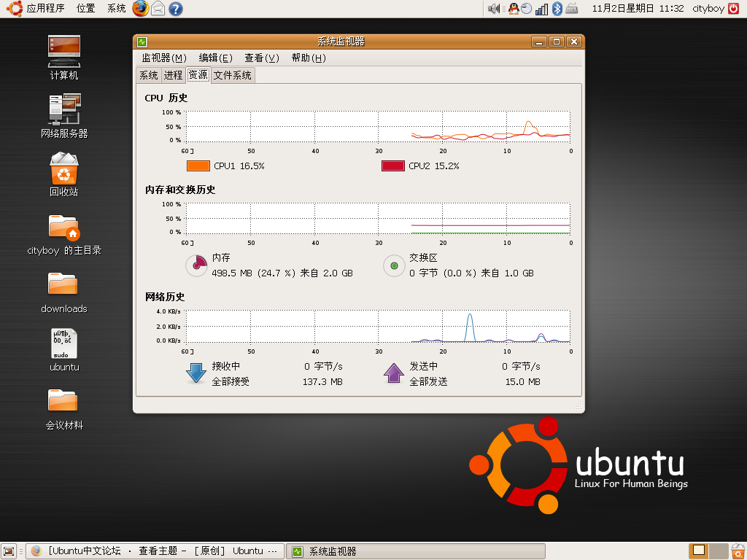Click the memory 498.5 MB usage text
This screenshot has width=747, height=560.
pyautogui.click(x=282, y=273)
